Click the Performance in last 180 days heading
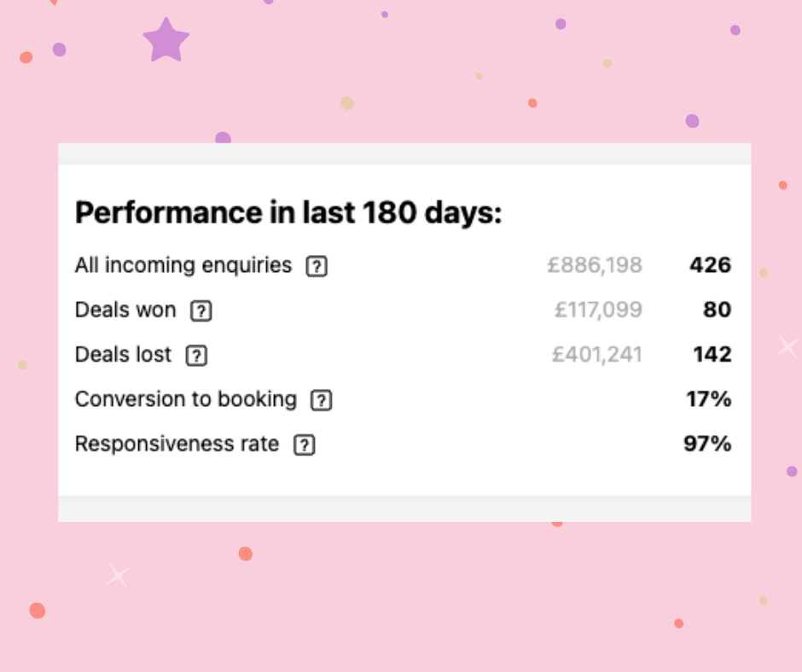Viewport: 802px width, 672px height. [x=288, y=213]
